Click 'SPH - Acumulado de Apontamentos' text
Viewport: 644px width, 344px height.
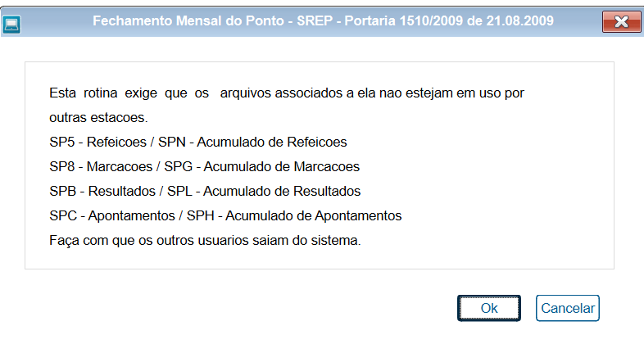pyautogui.click(x=294, y=216)
